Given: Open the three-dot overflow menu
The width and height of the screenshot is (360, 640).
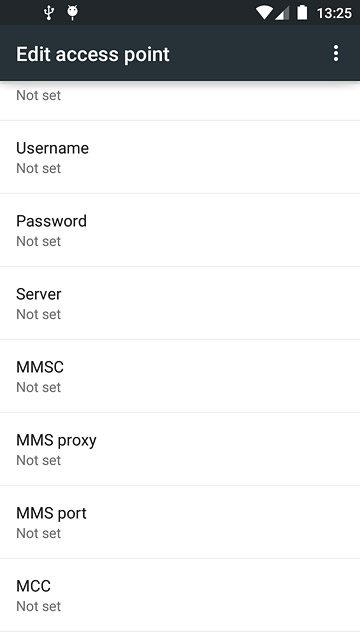Looking at the screenshot, I should tap(336, 53).
